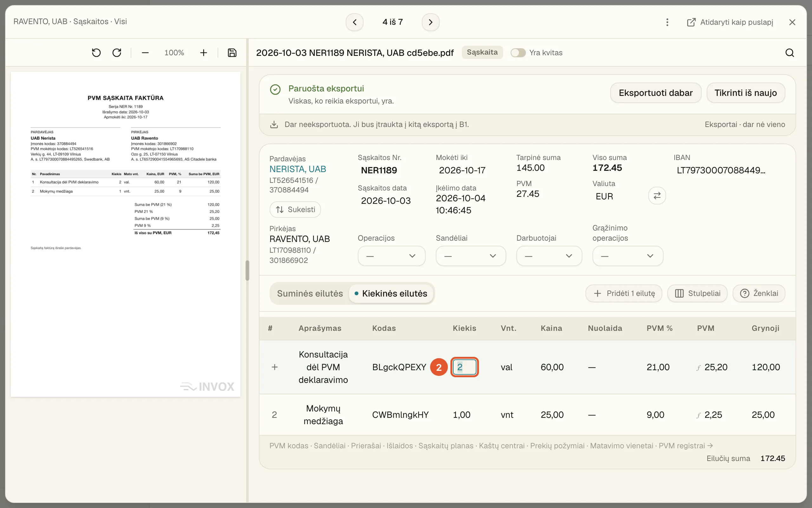This screenshot has height=508, width=812.
Task: Open the Grąžinimo operacijos dropdown
Action: pyautogui.click(x=627, y=256)
